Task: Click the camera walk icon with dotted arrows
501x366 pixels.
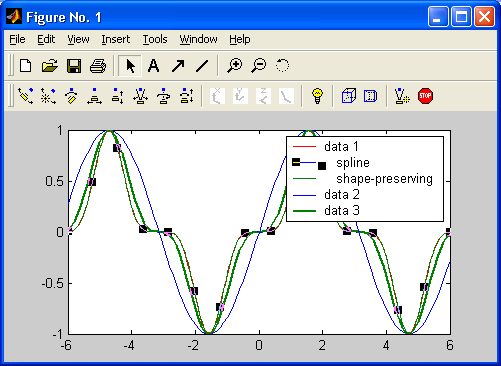Action: [187, 96]
